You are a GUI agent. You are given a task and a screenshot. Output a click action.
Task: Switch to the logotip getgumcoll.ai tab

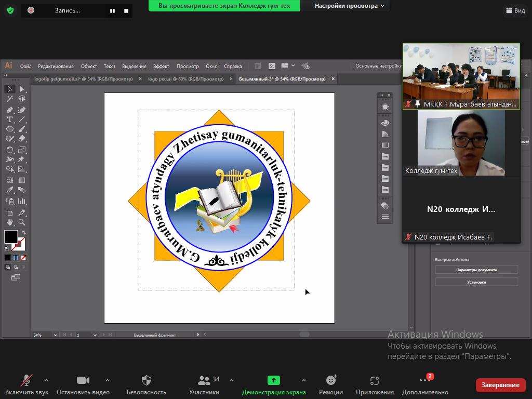click(84, 79)
